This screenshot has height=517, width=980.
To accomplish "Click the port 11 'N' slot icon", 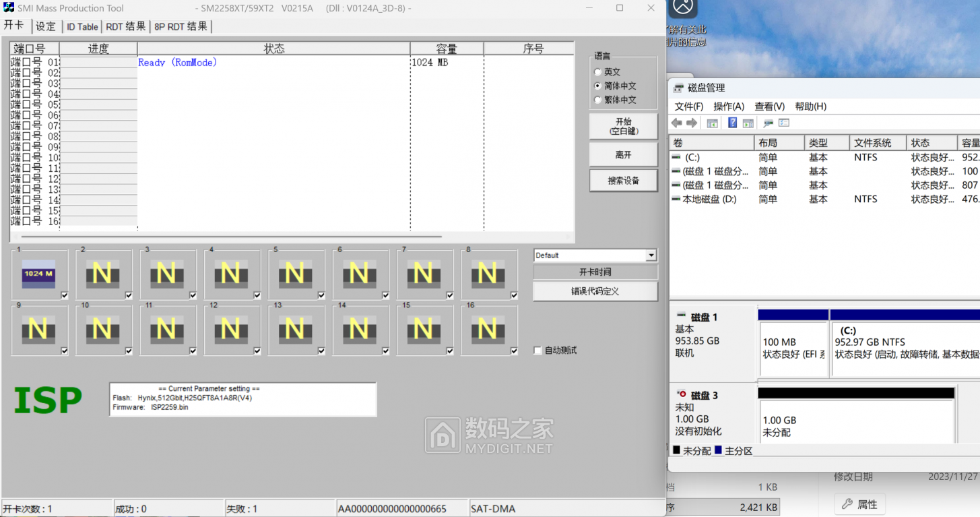I will point(166,330).
